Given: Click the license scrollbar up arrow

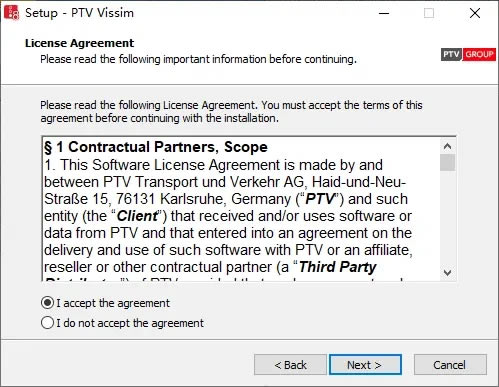Looking at the screenshot, I should pos(448,146).
